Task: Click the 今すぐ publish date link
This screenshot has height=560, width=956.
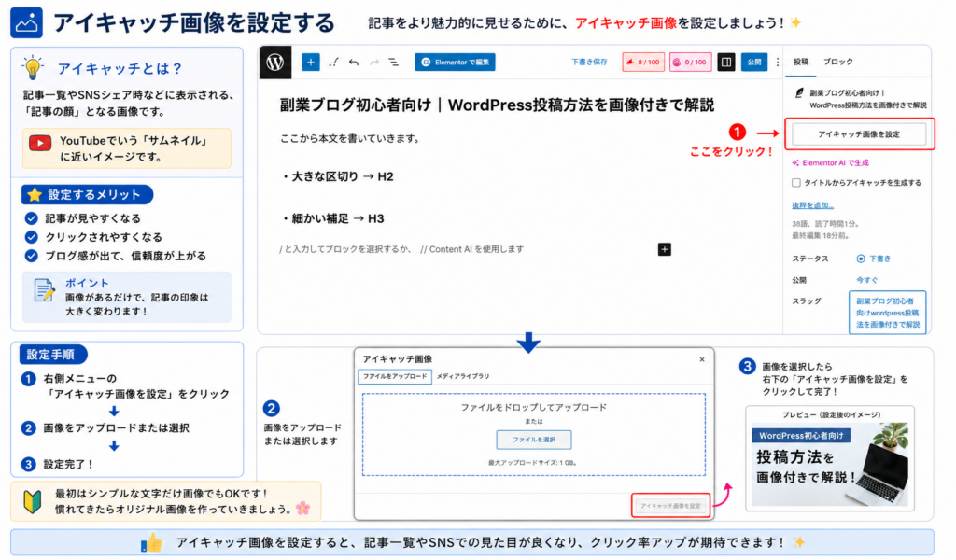Action: pyautogui.click(x=866, y=280)
